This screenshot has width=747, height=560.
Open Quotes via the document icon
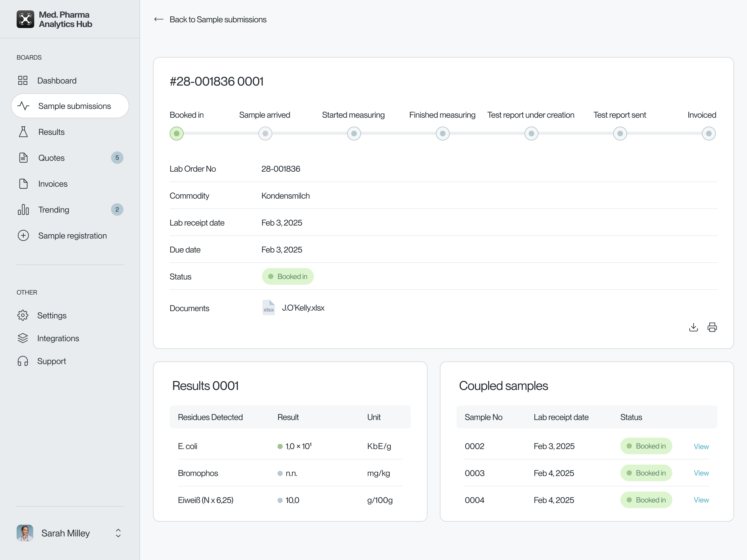(x=23, y=158)
